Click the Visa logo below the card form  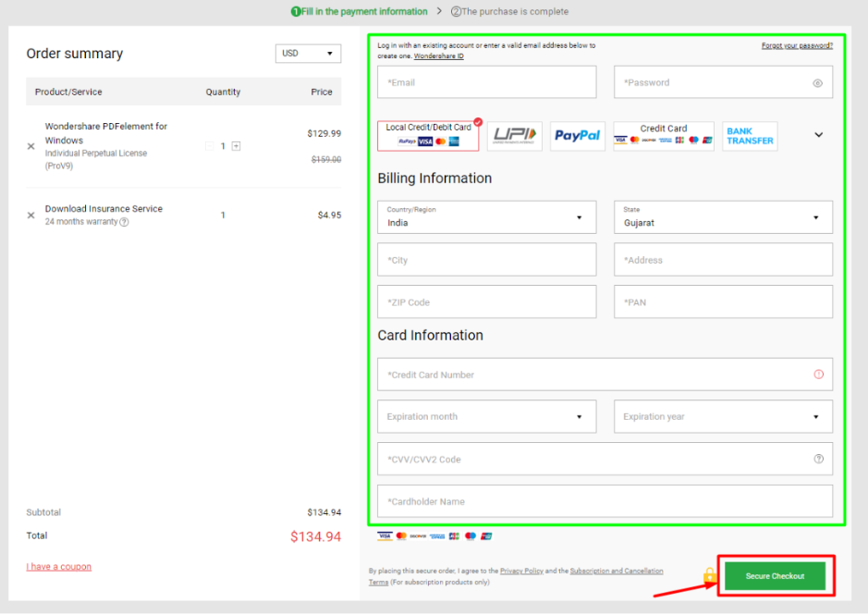coord(385,535)
